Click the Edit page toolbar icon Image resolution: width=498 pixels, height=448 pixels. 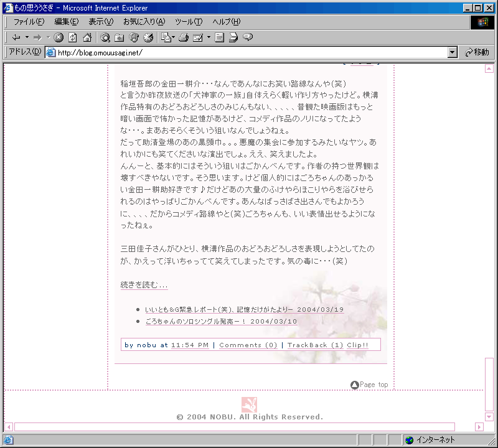tap(198, 37)
